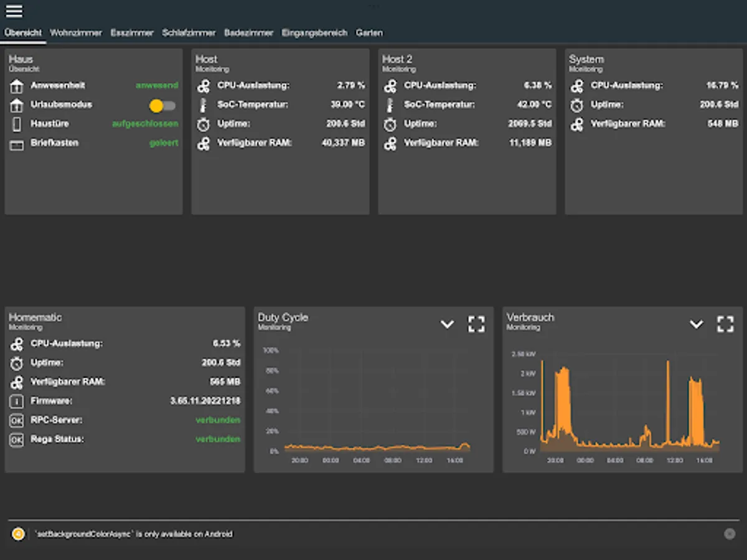Toggle the Urlaubsmodus switch
The image size is (747, 560).
(162, 106)
